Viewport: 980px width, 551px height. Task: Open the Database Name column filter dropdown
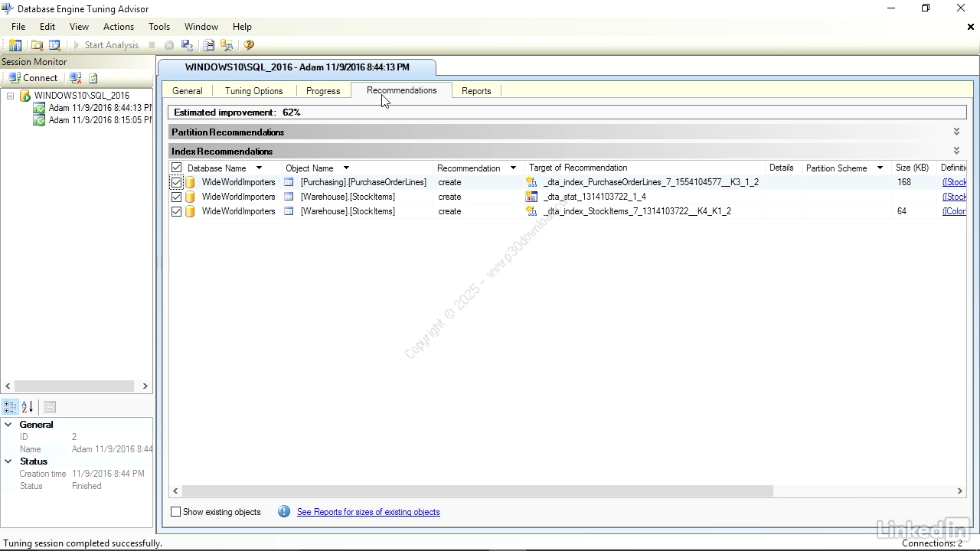point(259,168)
